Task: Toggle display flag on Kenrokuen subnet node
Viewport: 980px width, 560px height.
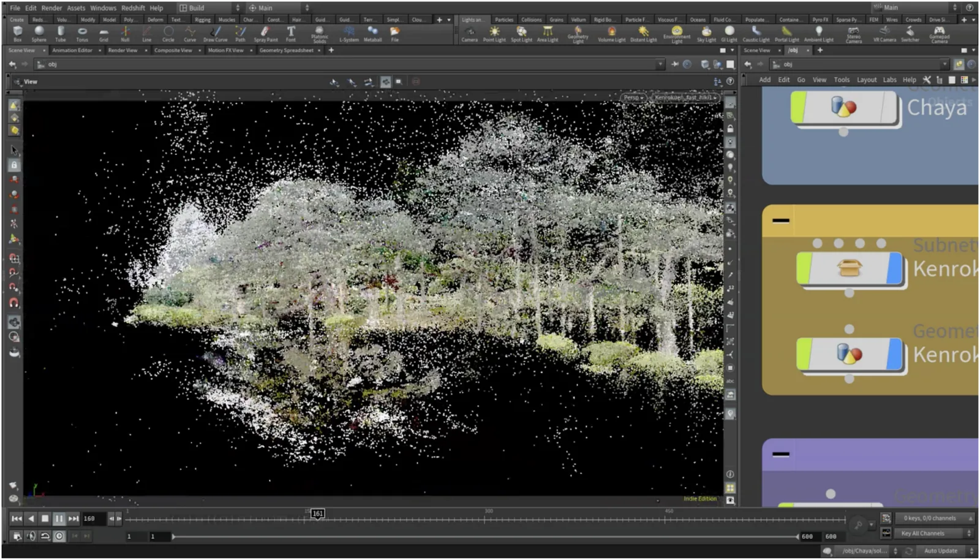Action: (x=894, y=268)
